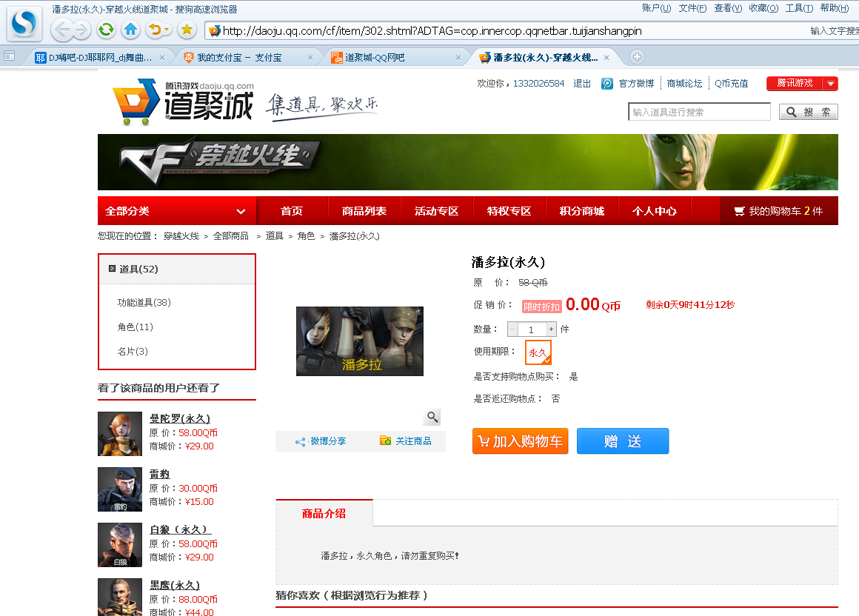Click the 微博分享 share icon
Viewport: 859px width, 616px height.
(x=300, y=441)
